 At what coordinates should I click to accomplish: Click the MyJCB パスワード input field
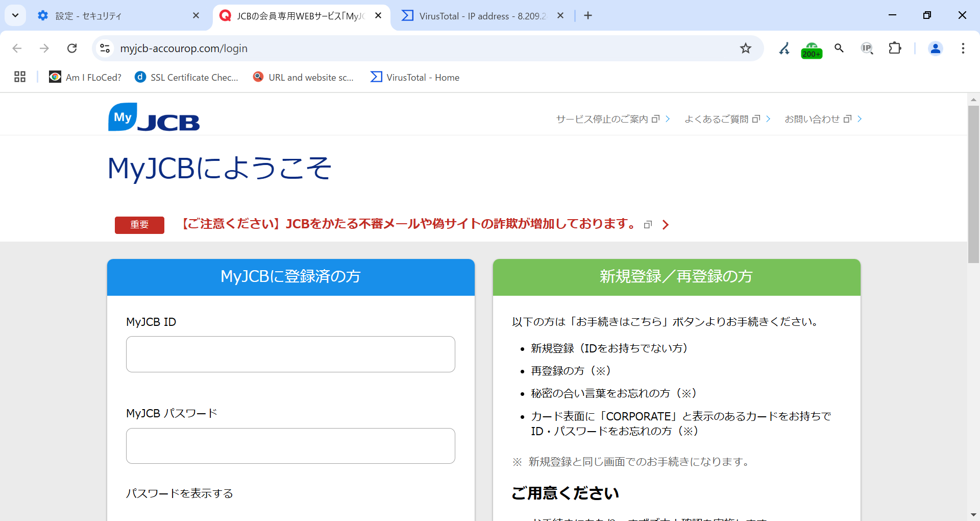pos(290,446)
